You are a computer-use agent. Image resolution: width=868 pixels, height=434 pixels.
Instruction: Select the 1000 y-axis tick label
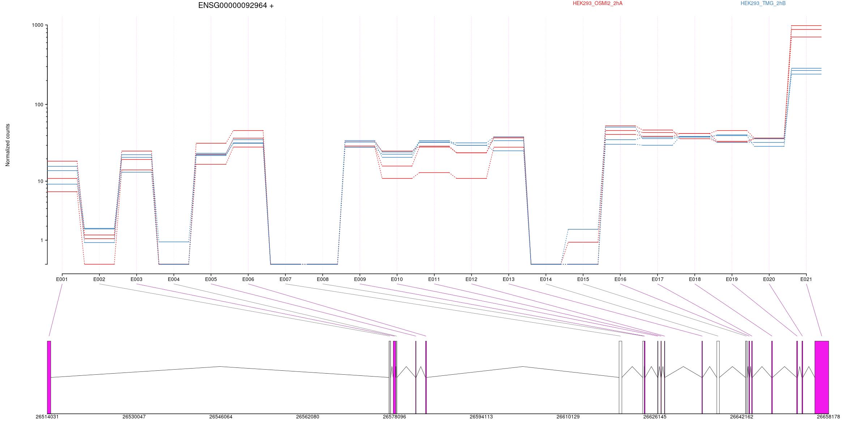[x=38, y=25]
